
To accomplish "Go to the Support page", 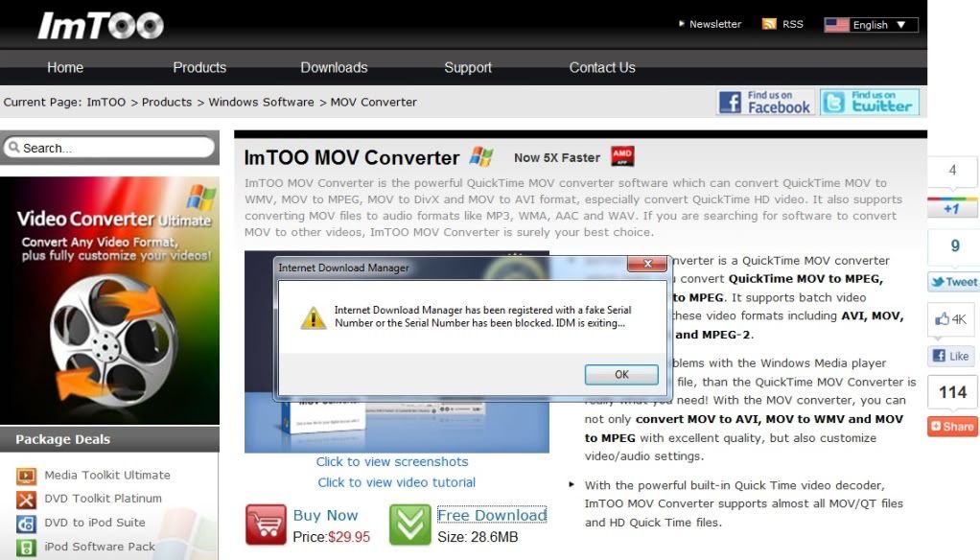I will click(468, 68).
